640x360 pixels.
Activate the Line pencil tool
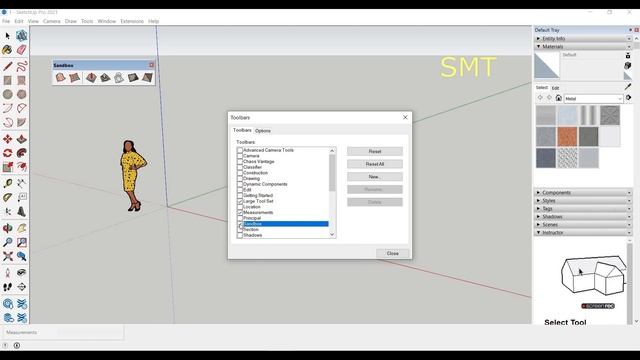[x=8, y=66]
